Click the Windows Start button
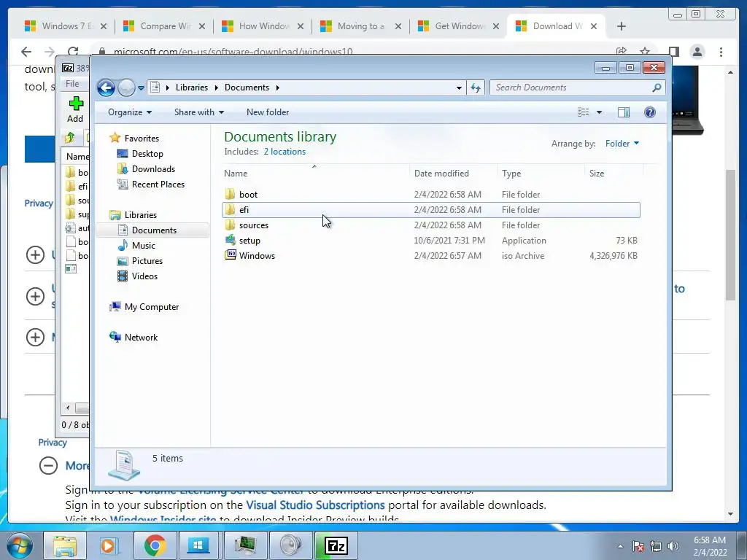This screenshot has height=560, width=747. pos(18,545)
